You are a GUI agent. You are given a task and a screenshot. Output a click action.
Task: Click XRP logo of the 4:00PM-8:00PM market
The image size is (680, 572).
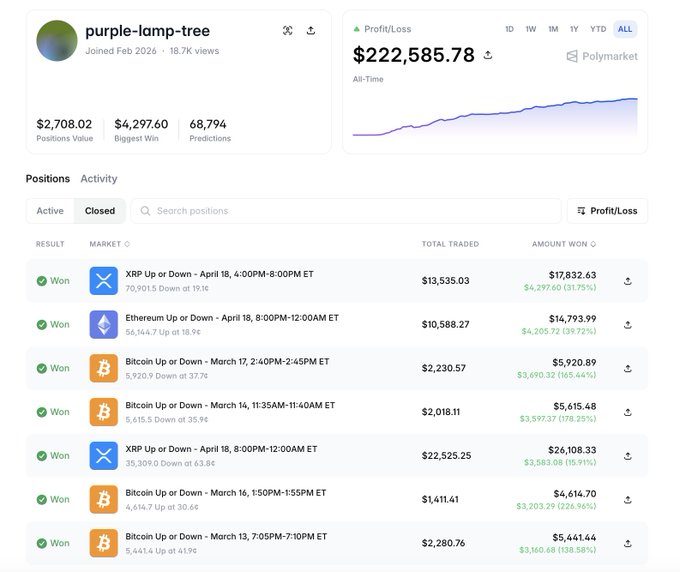pos(104,281)
